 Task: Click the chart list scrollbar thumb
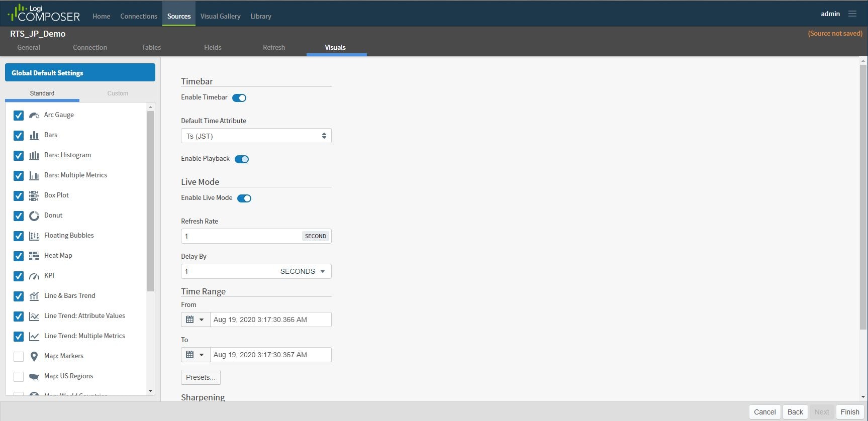(x=150, y=201)
